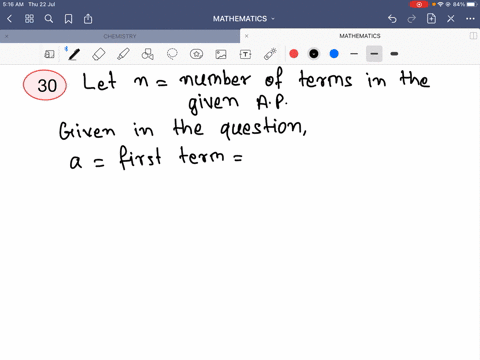480x360 pixels.
Task: Open the thumbnail grid view
Action: pos(29,19)
